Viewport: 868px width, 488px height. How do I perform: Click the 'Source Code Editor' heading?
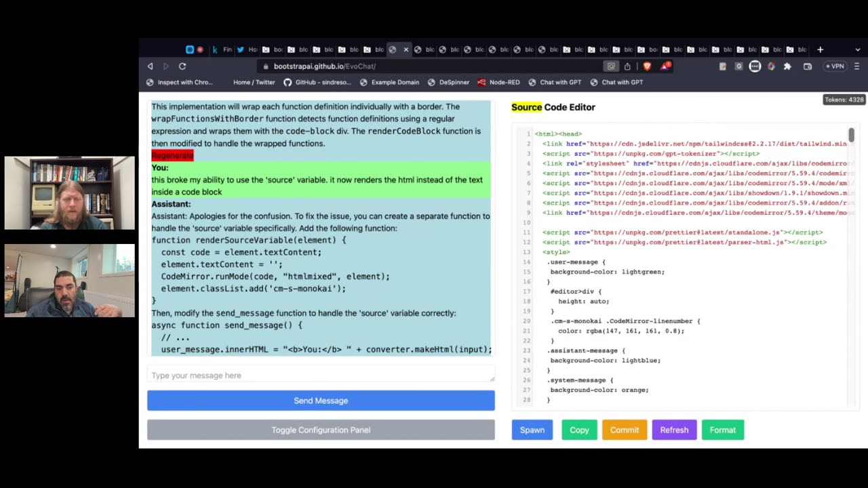point(553,107)
